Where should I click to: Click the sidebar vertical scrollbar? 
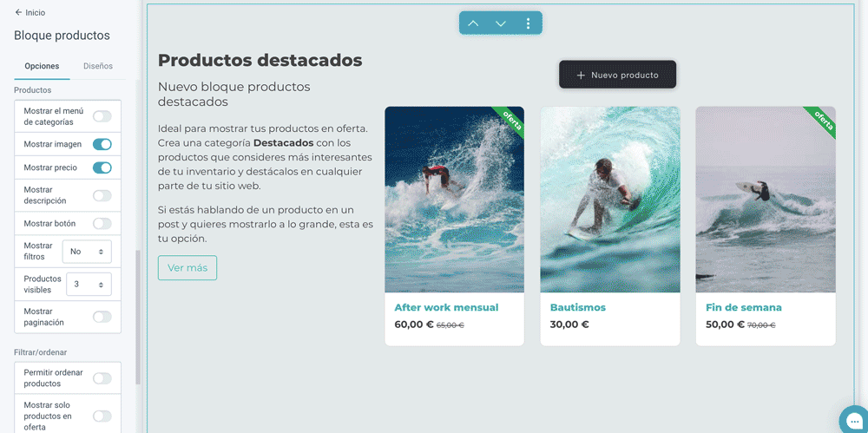[138, 318]
